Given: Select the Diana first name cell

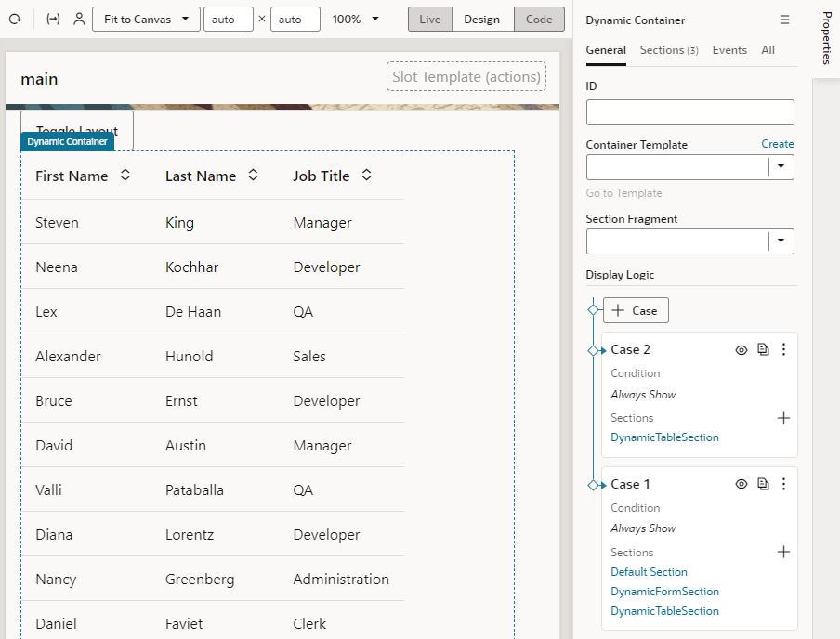Looking at the screenshot, I should tap(54, 535).
